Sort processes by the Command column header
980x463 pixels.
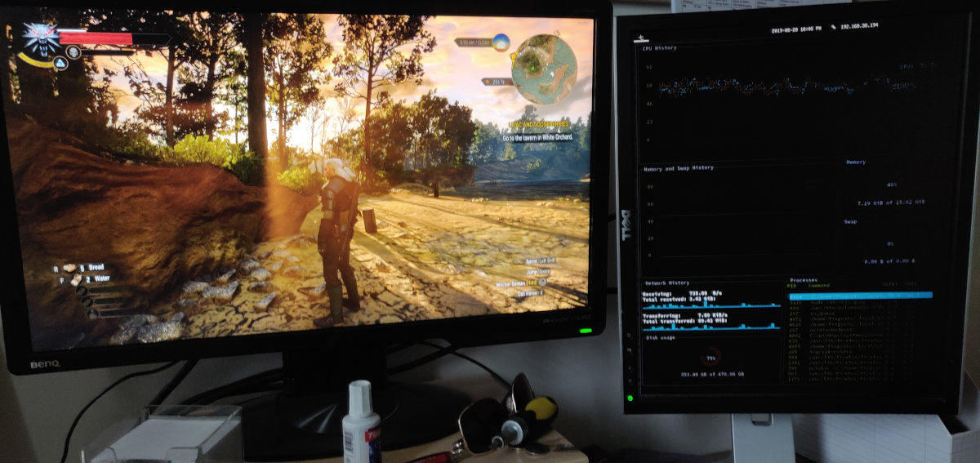[x=817, y=286]
